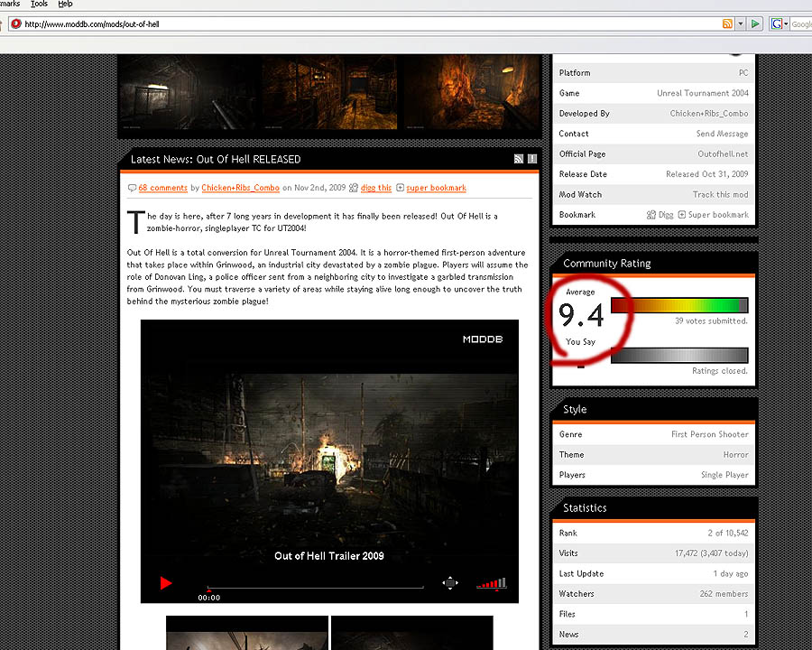Viewport: 812px width, 650px height.
Task: Click the super bookmark link
Action: [436, 188]
